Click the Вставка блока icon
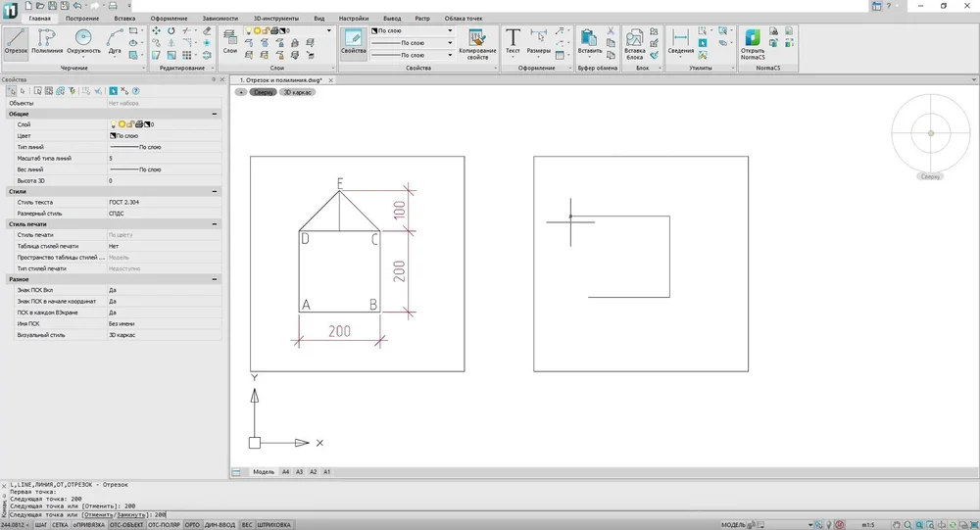This screenshot has width=980, height=530. click(x=635, y=42)
